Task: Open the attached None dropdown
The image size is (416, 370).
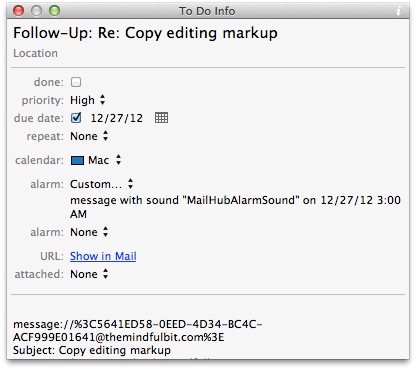Action: coord(89,274)
